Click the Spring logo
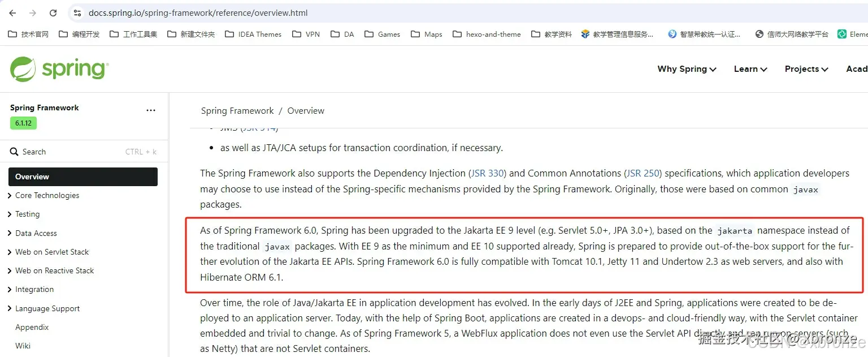 coord(59,69)
